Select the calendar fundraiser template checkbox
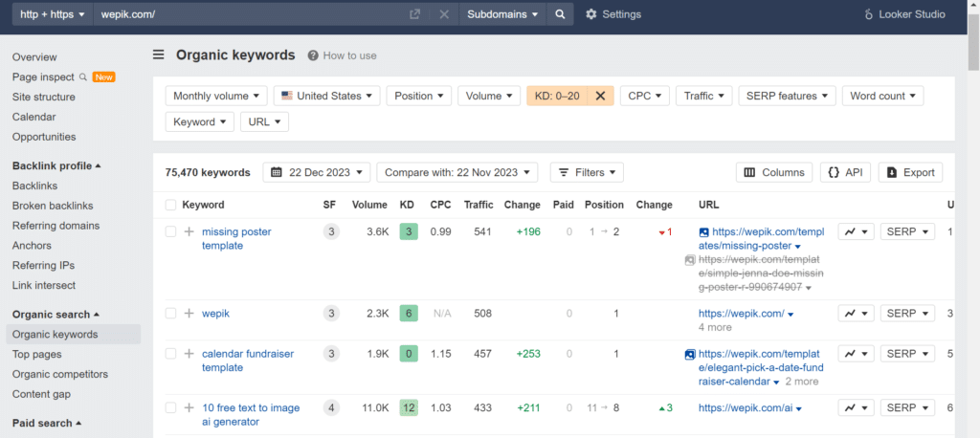This screenshot has width=980, height=438. (x=170, y=354)
